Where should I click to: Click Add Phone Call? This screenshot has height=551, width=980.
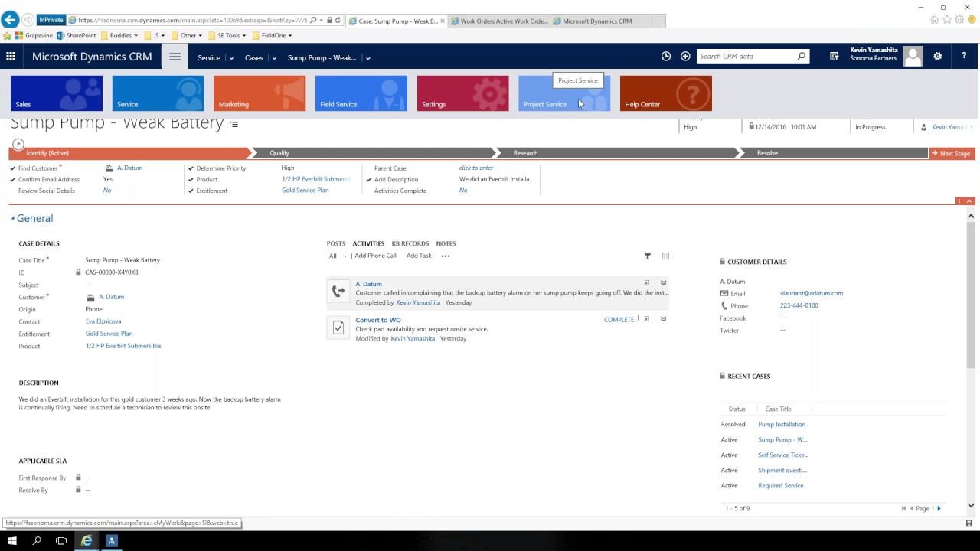(x=375, y=256)
